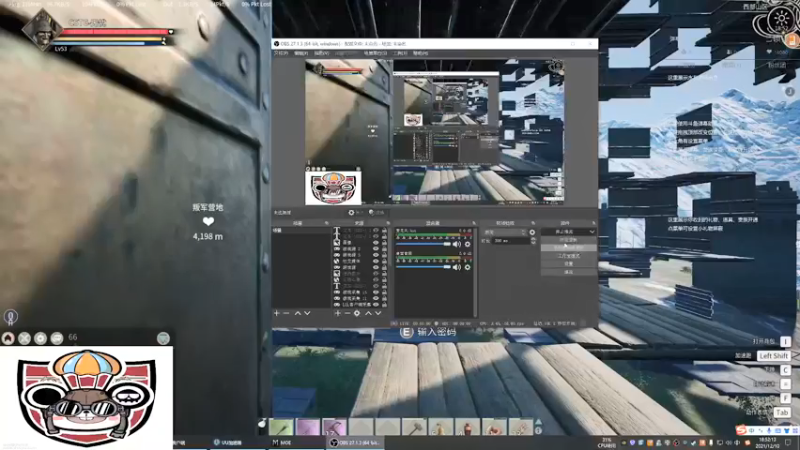Open the 工具(T) menu in OBS
This screenshot has height=450, width=800.
coord(400,53)
